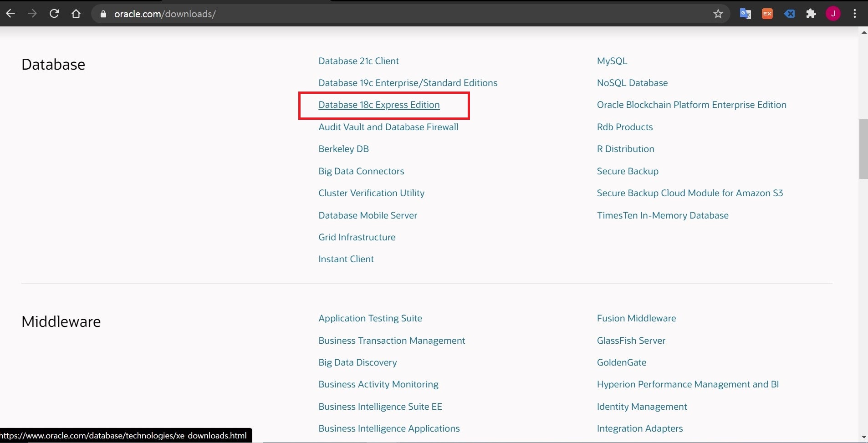Screen dimensions: 868x443
Task: Click the blue X extension icon
Action: click(x=789, y=14)
